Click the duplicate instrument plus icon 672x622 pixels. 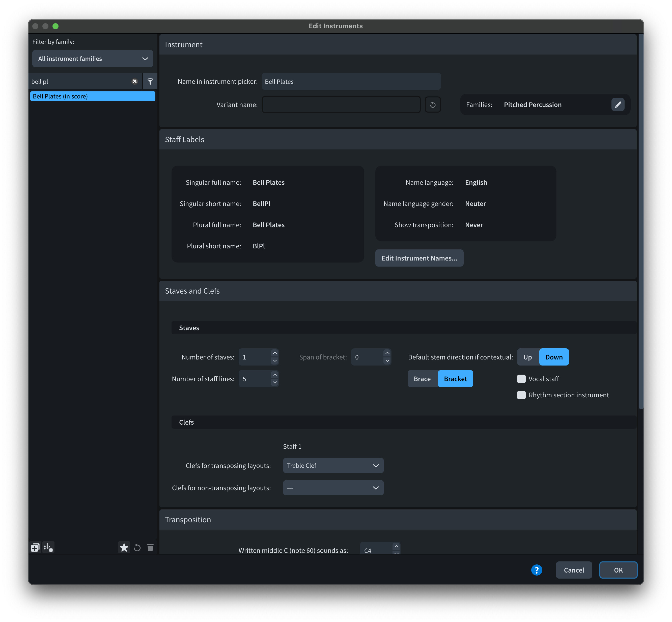click(x=35, y=548)
